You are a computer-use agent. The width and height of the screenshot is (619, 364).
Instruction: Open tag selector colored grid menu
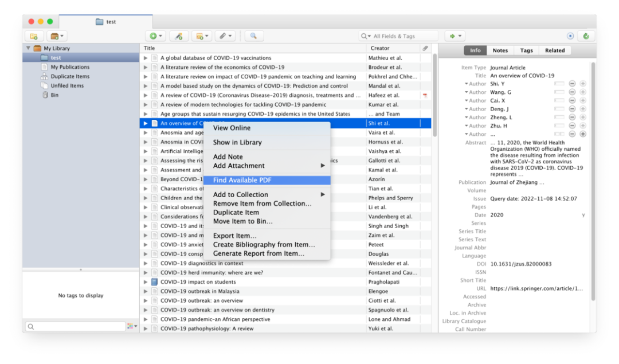[x=132, y=326]
